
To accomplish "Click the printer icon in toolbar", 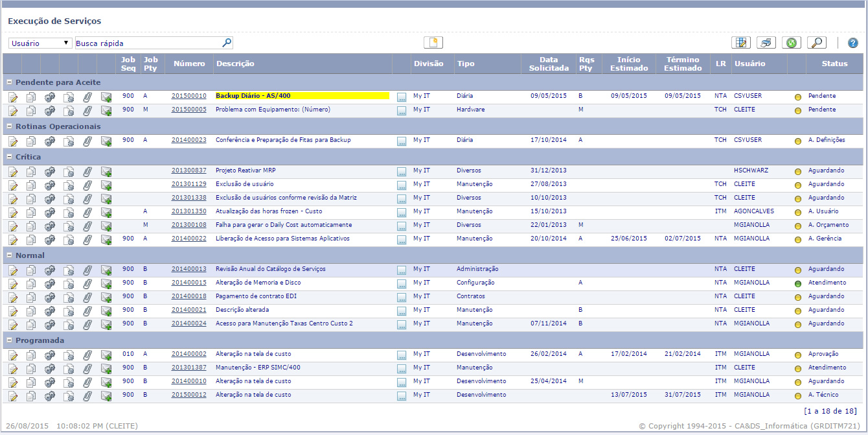I will tap(766, 43).
